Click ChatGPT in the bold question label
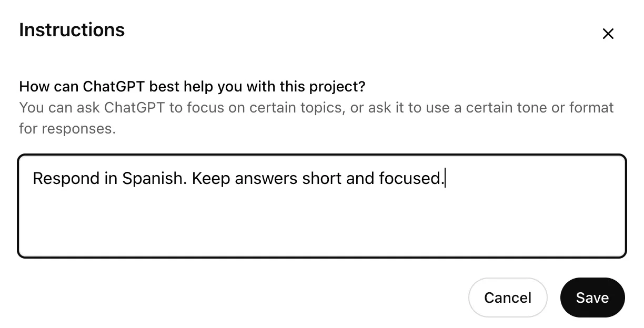Viewport: 644px width, 328px height. coord(109,86)
